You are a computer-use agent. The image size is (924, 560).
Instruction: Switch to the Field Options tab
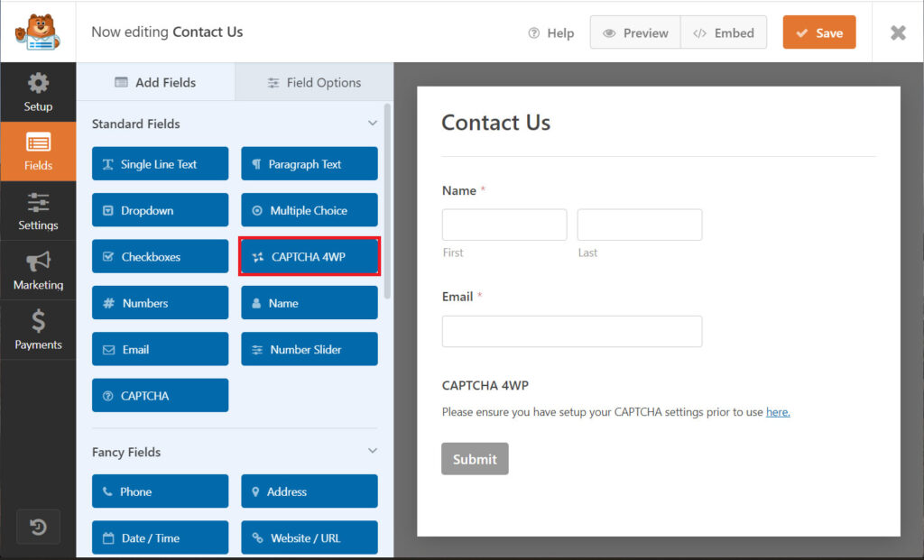click(x=313, y=81)
